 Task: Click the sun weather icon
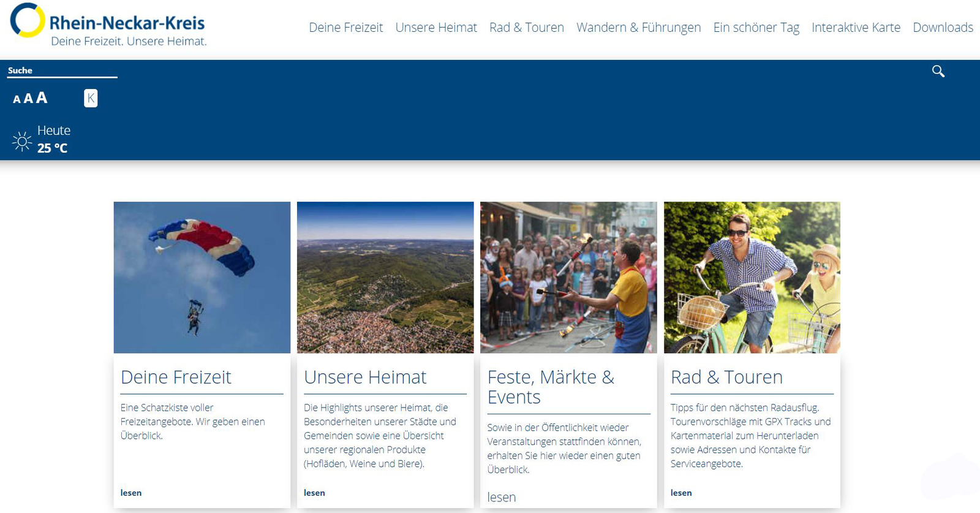(22, 141)
